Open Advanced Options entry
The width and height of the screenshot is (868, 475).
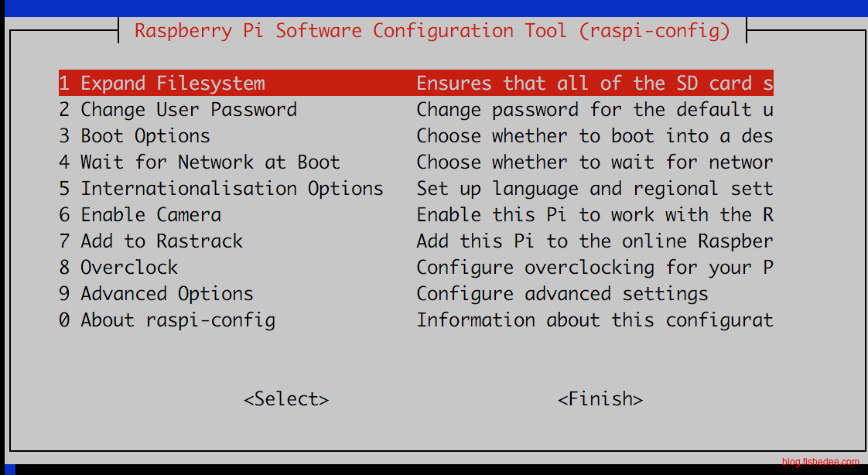tap(156, 294)
